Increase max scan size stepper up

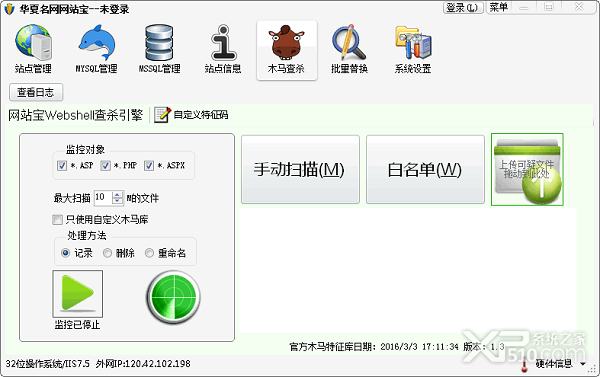(x=117, y=195)
